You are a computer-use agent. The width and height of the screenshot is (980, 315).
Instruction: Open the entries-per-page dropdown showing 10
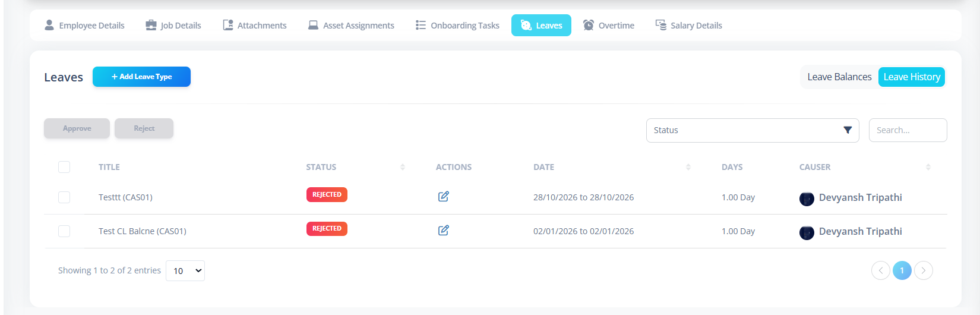point(185,270)
